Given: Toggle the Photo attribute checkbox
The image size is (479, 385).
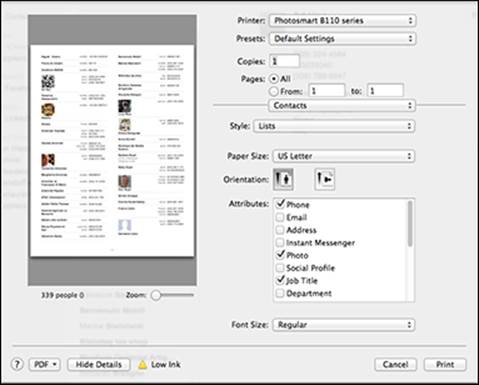Looking at the screenshot, I should [x=280, y=255].
